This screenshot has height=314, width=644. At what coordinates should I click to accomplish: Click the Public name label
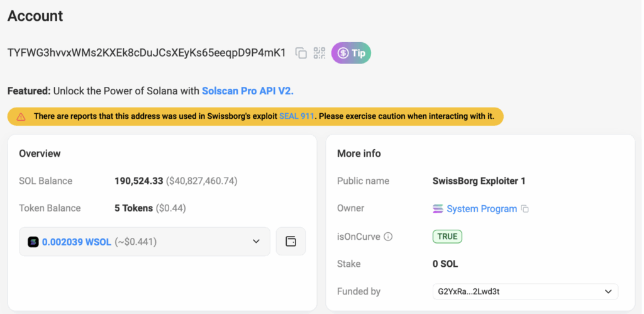pyautogui.click(x=363, y=181)
